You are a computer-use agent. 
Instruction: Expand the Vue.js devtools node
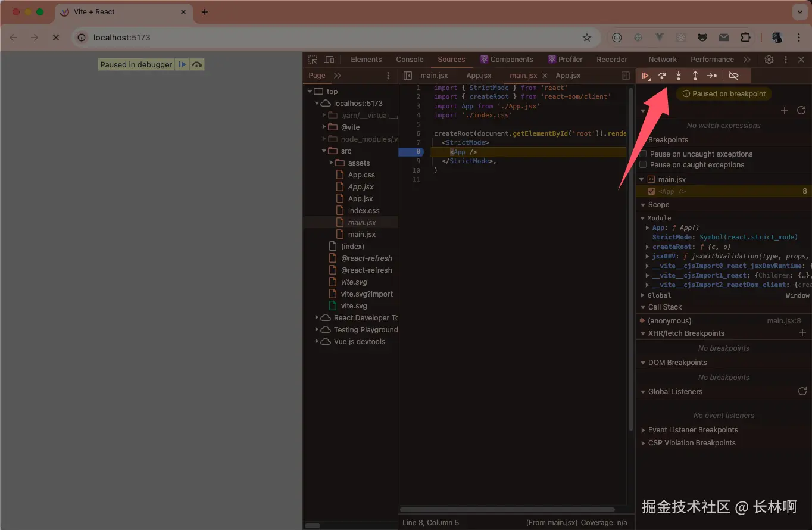click(317, 341)
